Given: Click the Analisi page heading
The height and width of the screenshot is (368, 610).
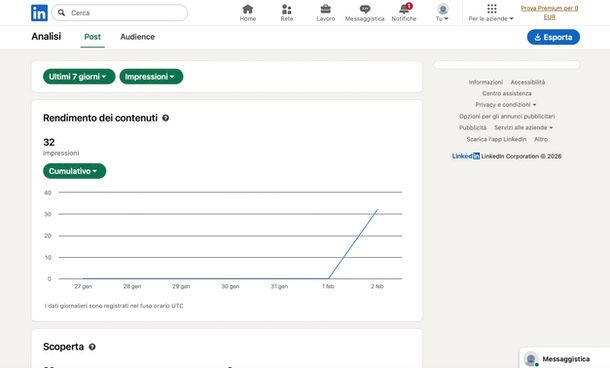Looking at the screenshot, I should (46, 37).
